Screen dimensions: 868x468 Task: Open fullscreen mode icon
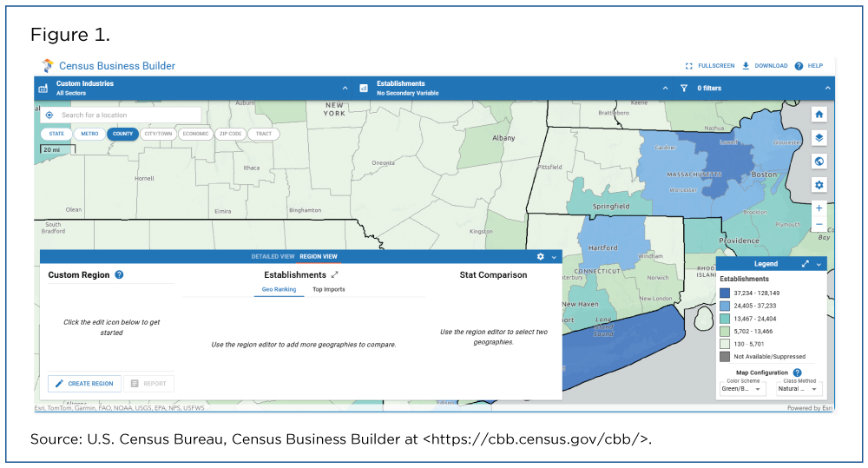pyautogui.click(x=688, y=66)
